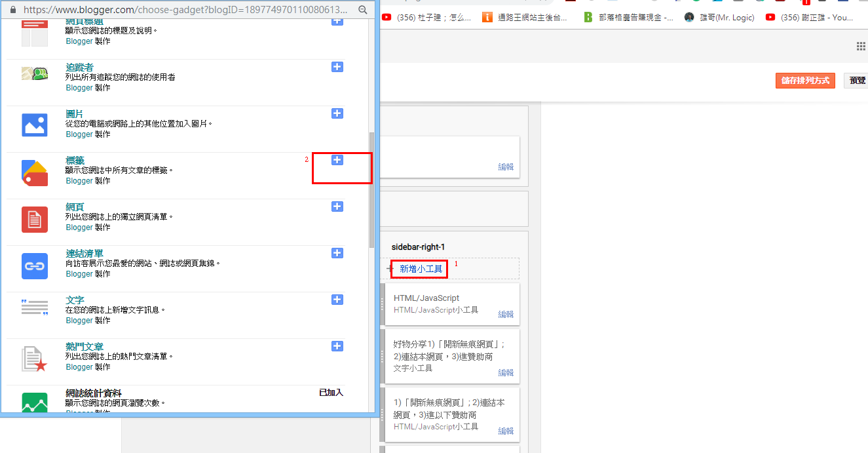Click the 追蹤者 gadget title link

pos(79,67)
